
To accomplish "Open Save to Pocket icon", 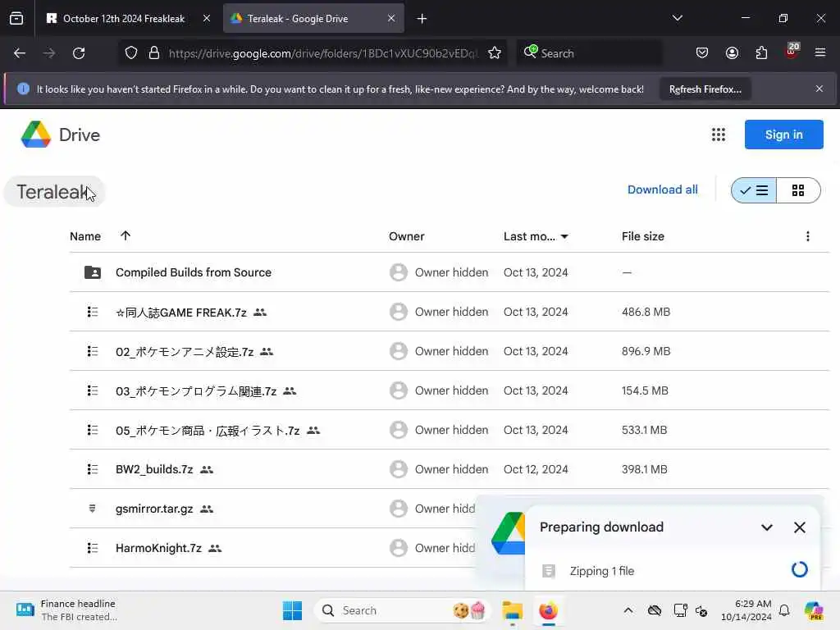I will [702, 53].
